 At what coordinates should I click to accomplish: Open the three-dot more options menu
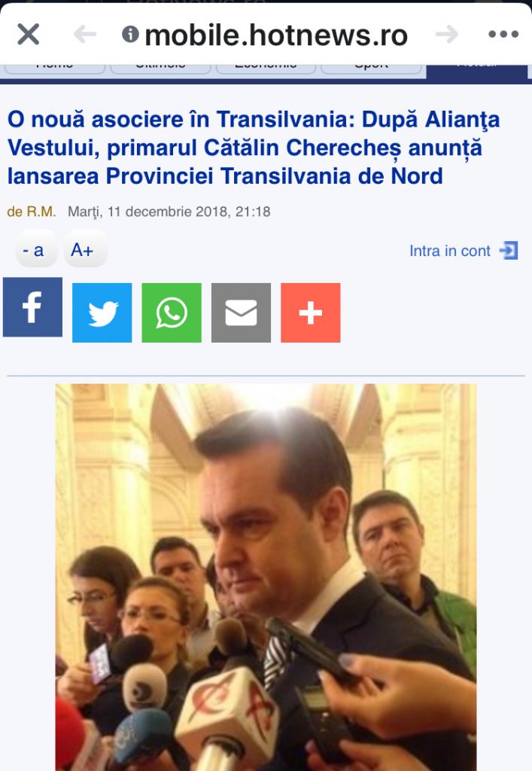(503, 34)
